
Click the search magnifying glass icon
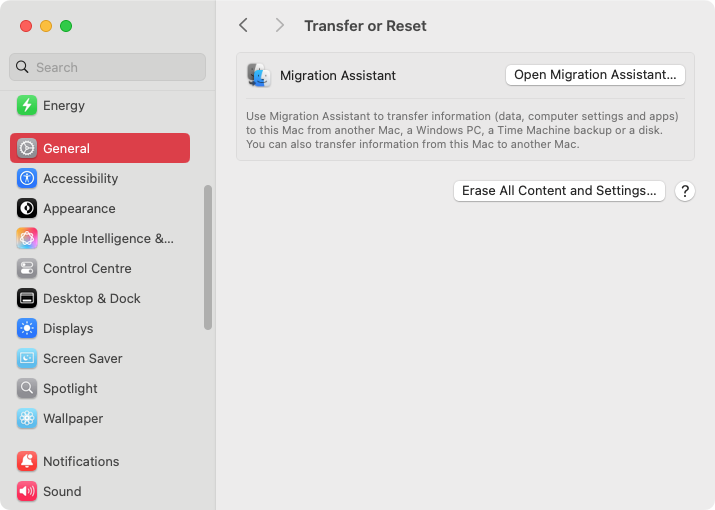point(22,67)
